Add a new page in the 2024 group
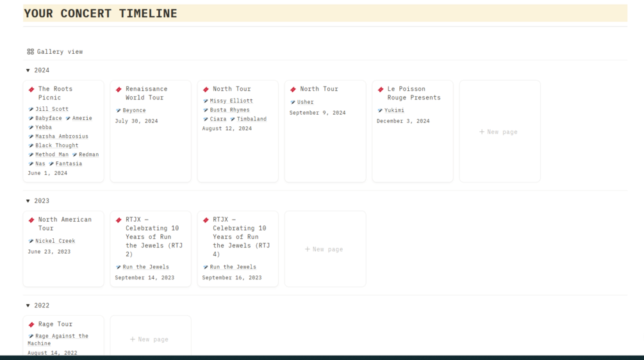 (499, 132)
